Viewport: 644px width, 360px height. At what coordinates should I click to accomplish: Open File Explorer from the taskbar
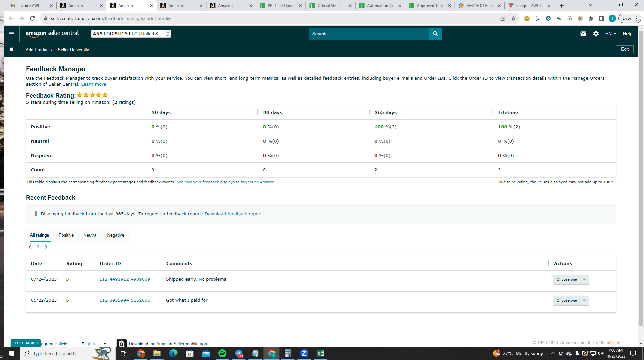[157, 353]
